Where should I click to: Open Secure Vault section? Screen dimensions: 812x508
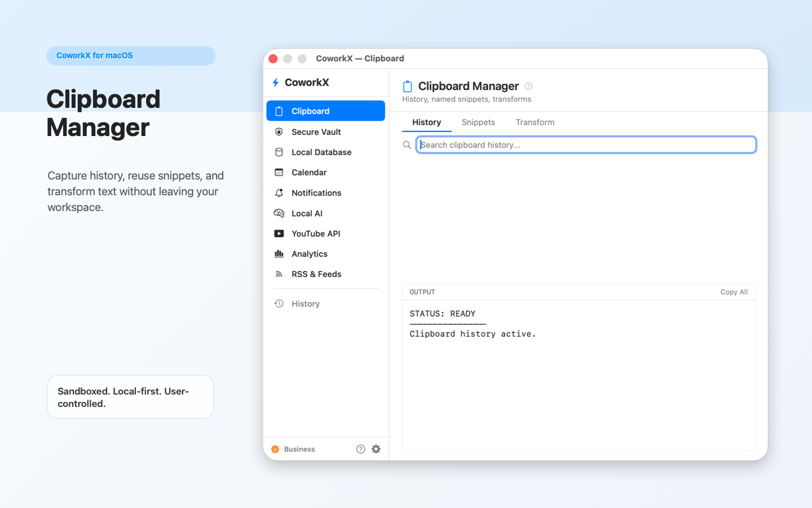pyautogui.click(x=325, y=132)
